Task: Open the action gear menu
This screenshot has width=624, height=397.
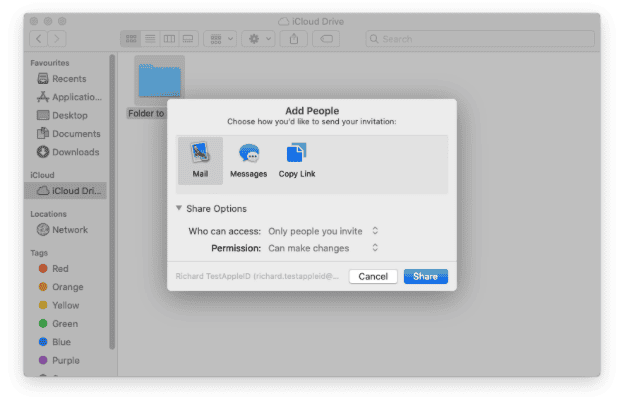Action: coord(259,39)
